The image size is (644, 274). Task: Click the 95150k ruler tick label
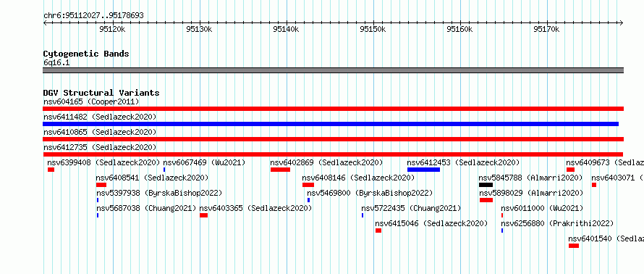[x=373, y=29]
